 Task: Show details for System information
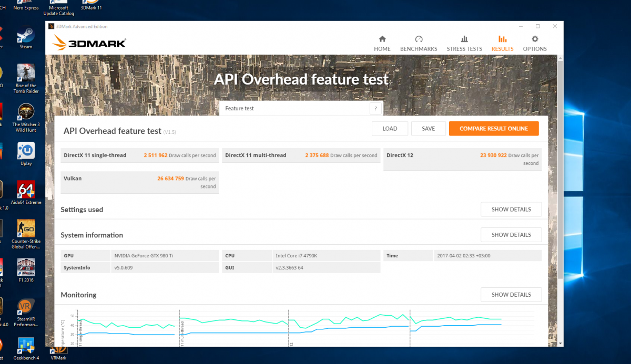511,235
